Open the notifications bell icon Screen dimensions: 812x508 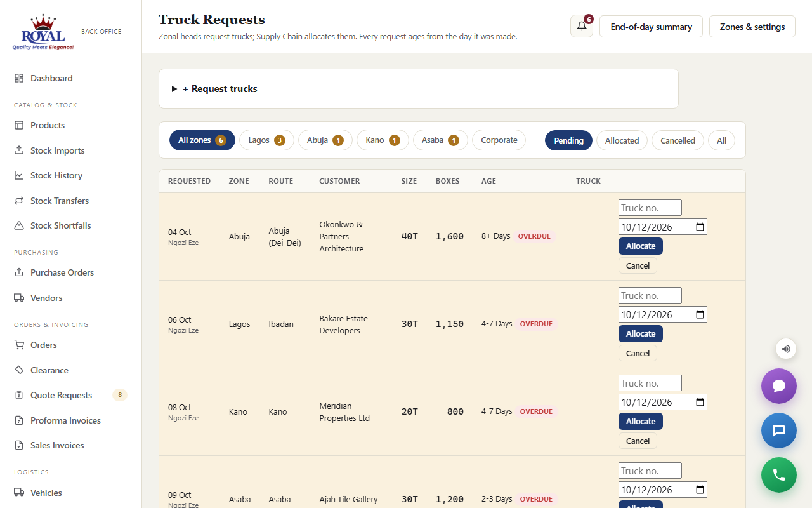(x=582, y=27)
